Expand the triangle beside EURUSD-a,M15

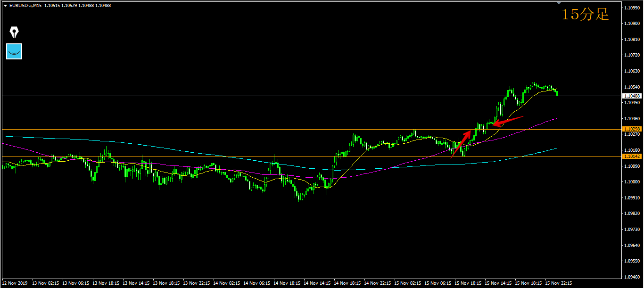(x=5, y=5)
